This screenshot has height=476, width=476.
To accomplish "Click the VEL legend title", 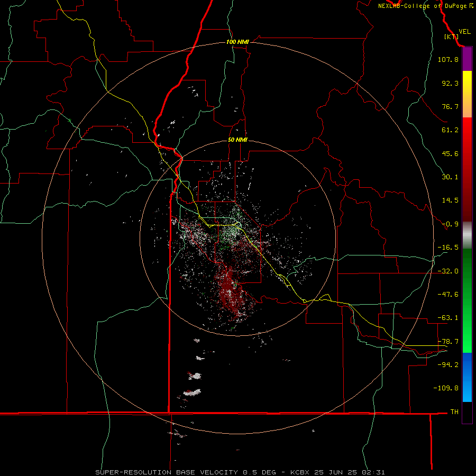I will pos(464,32).
